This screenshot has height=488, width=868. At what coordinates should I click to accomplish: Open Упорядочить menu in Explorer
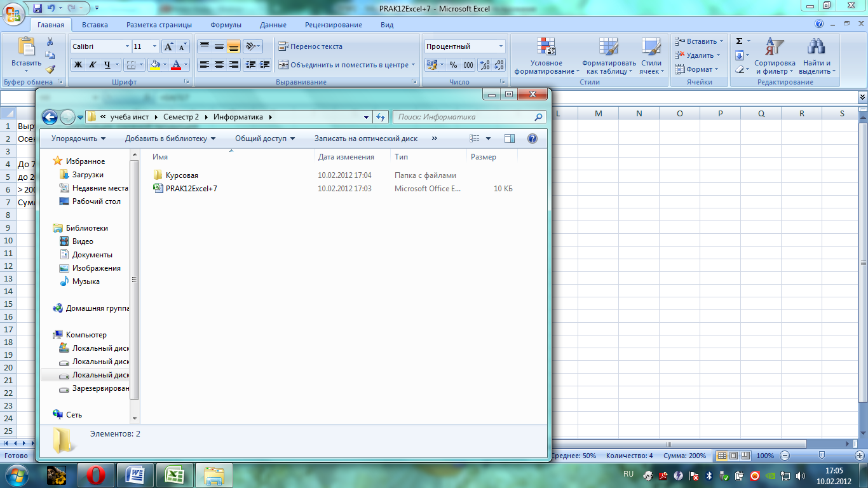[x=78, y=139]
